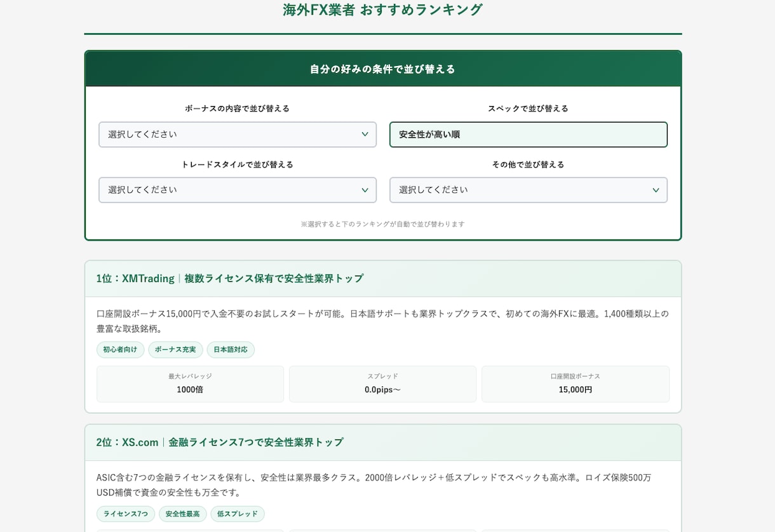Click the ボーナスの内容で並び替える label
775x532 pixels.
pos(238,109)
